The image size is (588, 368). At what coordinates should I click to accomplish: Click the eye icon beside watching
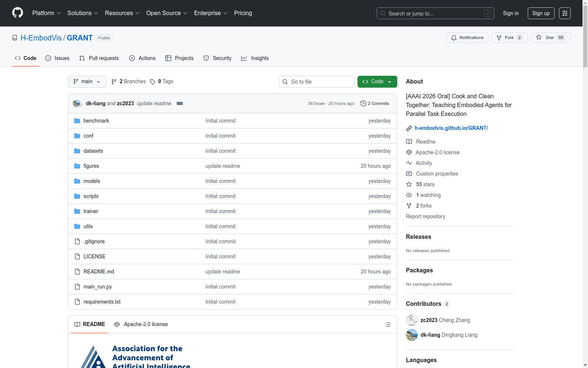pyautogui.click(x=409, y=195)
